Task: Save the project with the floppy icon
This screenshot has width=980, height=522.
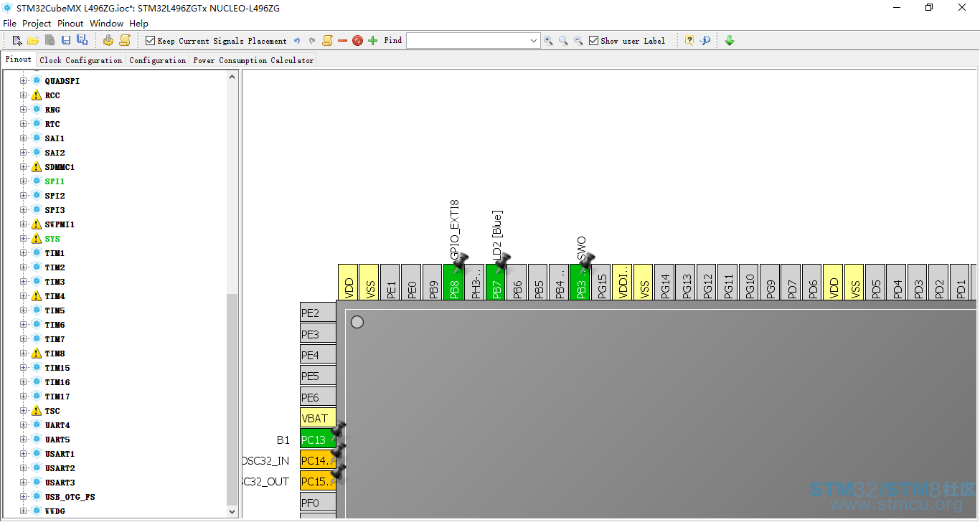Action: (x=66, y=41)
